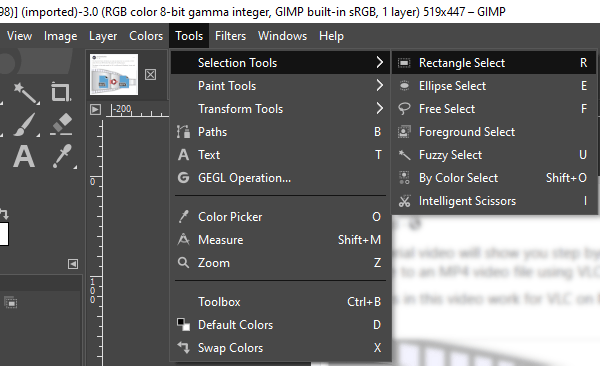Choose Swap Colors from the Tools menu
Image resolution: width=600 pixels, height=366 pixels.
280,348
